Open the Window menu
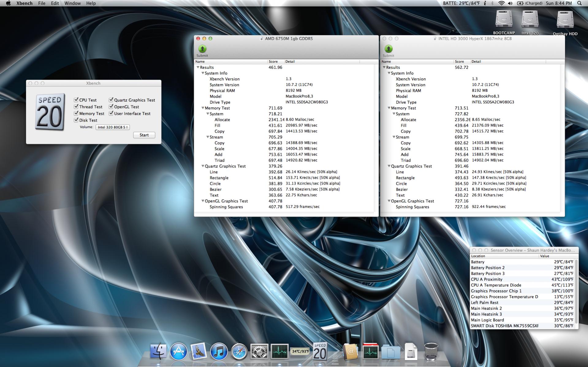Viewport: 588px width, 367px height. coord(73,3)
